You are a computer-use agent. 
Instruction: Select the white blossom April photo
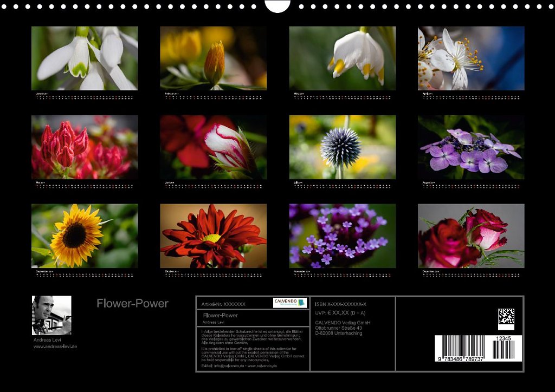pos(471,58)
